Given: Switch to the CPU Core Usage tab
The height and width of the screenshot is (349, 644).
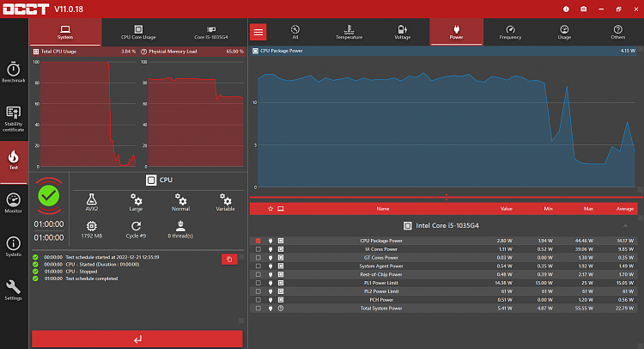Looking at the screenshot, I should [x=138, y=32].
